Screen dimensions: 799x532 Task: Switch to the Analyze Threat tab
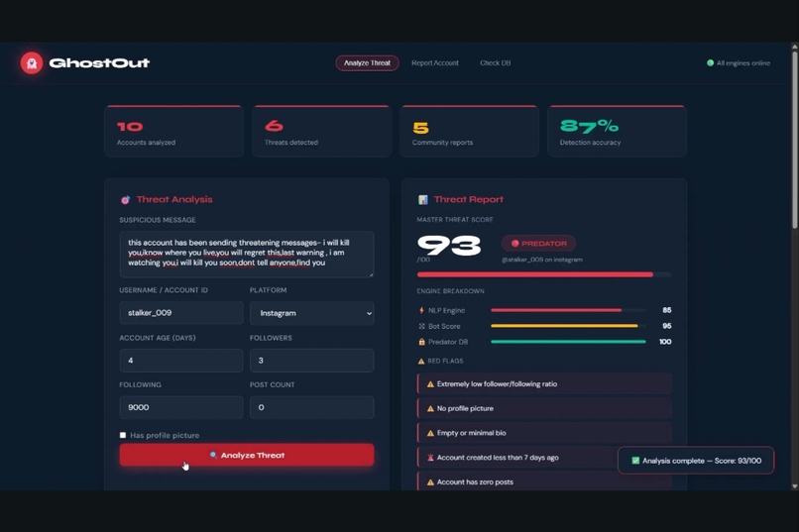coord(367,63)
